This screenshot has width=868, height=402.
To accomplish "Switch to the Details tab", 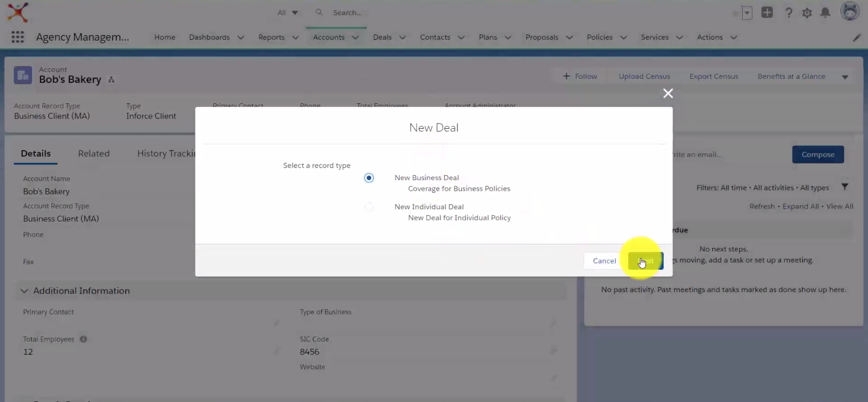I will (36, 154).
